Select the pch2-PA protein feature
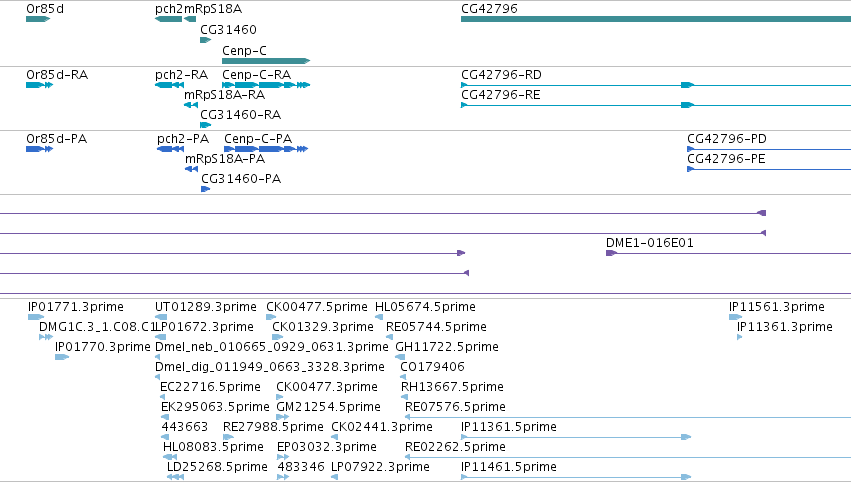Image resolution: width=851 pixels, height=482 pixels. 170,149
